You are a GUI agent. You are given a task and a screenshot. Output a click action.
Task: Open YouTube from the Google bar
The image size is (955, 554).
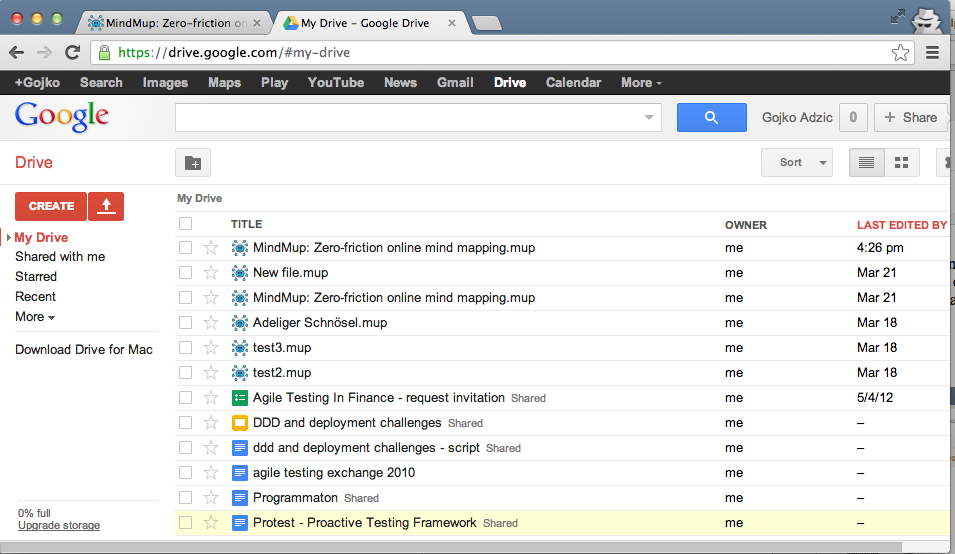pyautogui.click(x=336, y=83)
